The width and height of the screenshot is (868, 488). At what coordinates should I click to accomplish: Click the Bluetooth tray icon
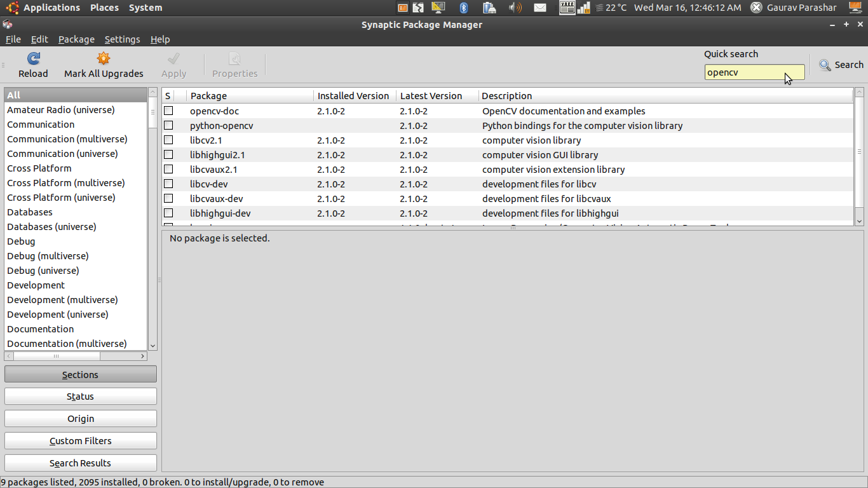(x=464, y=8)
